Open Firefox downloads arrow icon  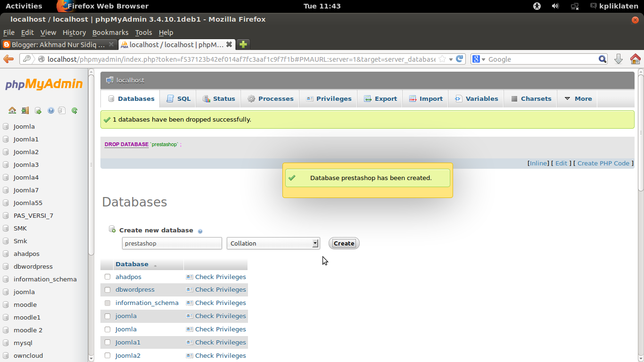[x=619, y=59]
